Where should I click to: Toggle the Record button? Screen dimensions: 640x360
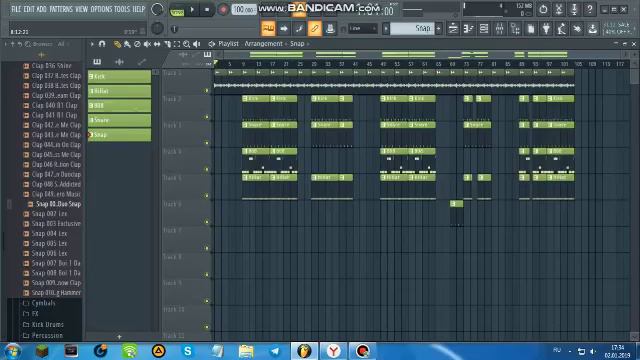click(222, 10)
